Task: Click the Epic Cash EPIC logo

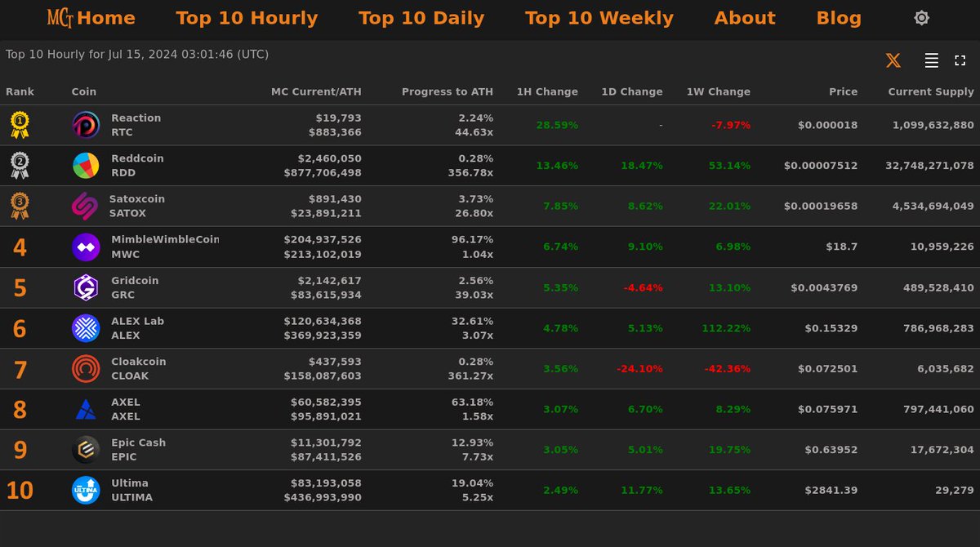Action: pyautogui.click(x=86, y=450)
